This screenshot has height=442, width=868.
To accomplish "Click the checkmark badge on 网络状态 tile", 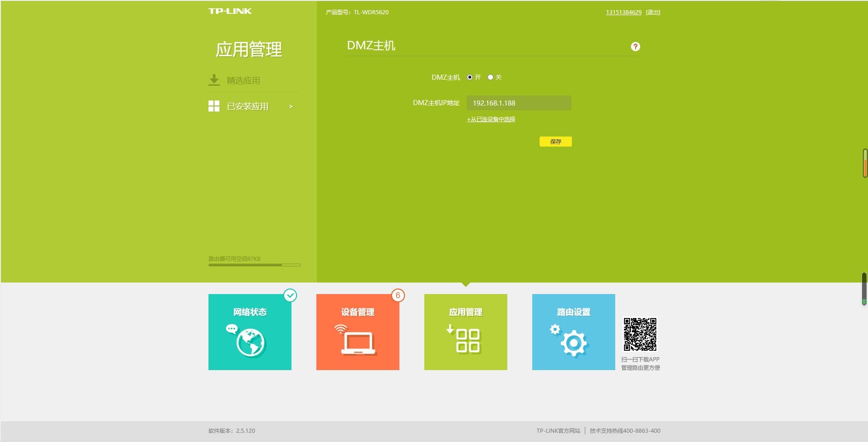I will 290,295.
